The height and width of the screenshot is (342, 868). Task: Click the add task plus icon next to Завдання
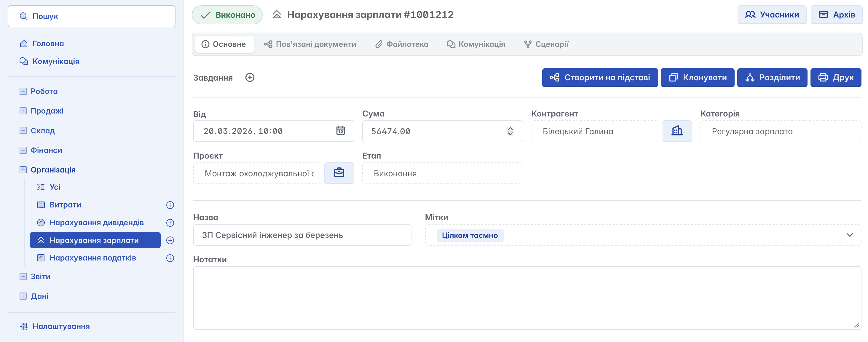click(250, 77)
